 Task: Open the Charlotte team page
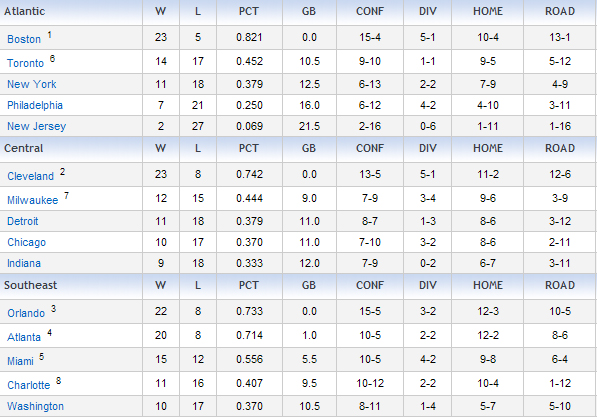coord(29,385)
